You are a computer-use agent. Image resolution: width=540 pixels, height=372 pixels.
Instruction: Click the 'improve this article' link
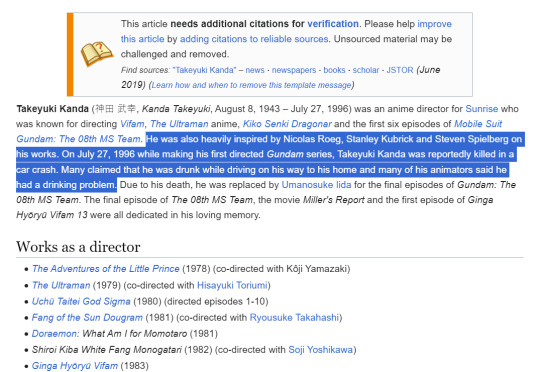(434, 24)
